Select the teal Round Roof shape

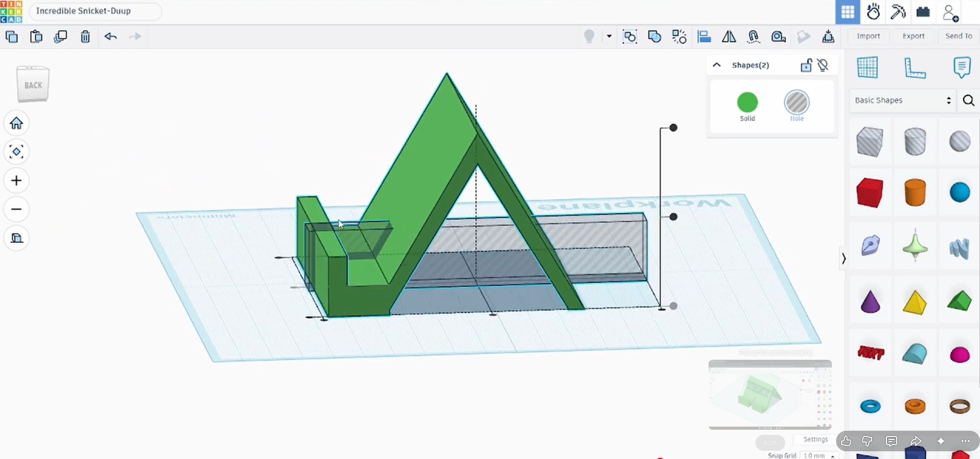click(915, 354)
